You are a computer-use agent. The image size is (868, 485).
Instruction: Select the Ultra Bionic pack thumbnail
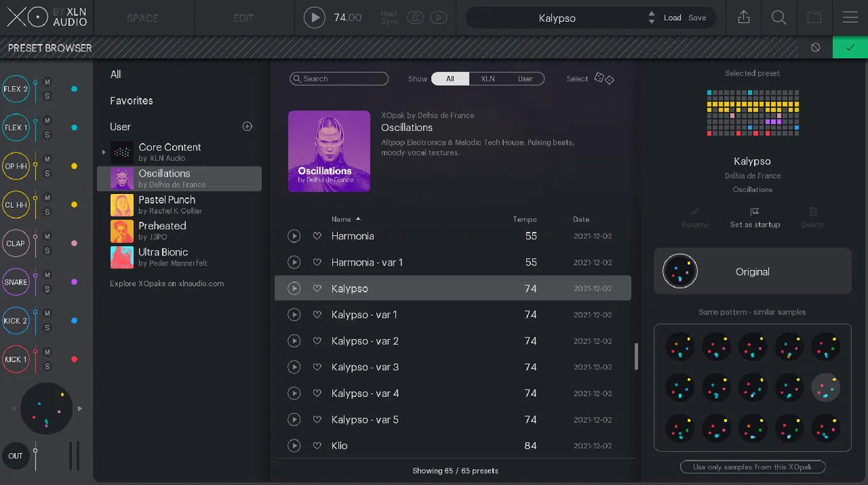point(121,258)
